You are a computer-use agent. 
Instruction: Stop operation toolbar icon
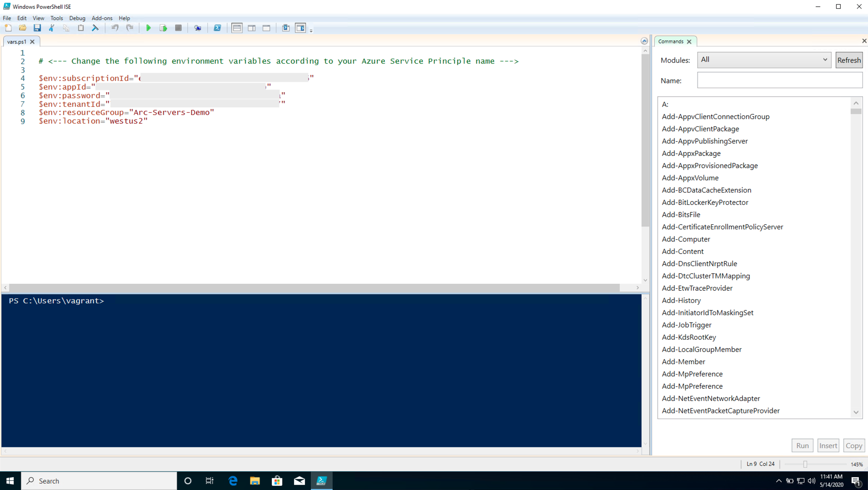point(178,28)
